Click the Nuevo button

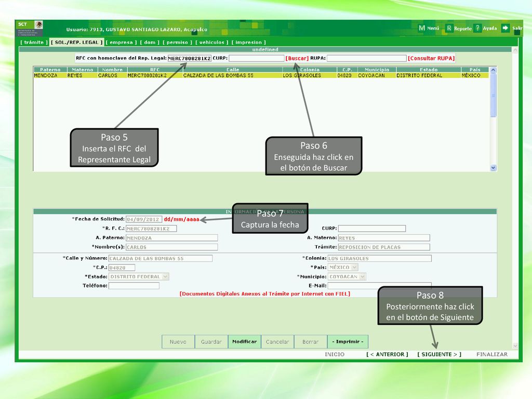coord(178,342)
